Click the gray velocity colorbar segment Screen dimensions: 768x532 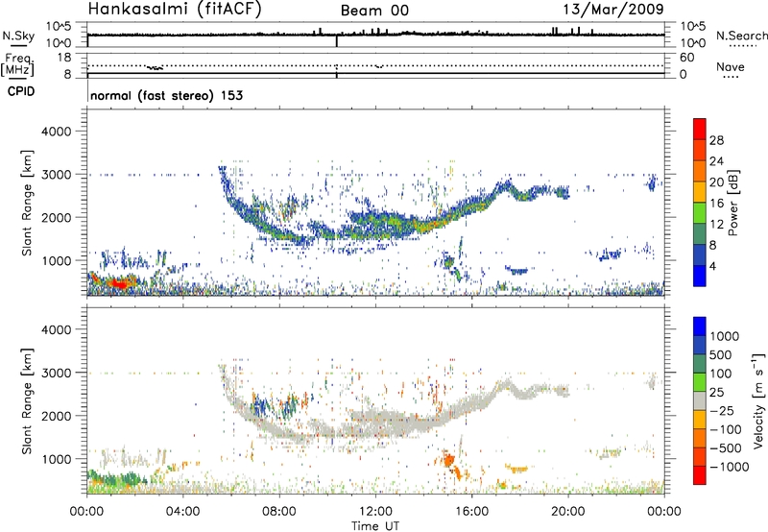[x=700, y=400]
